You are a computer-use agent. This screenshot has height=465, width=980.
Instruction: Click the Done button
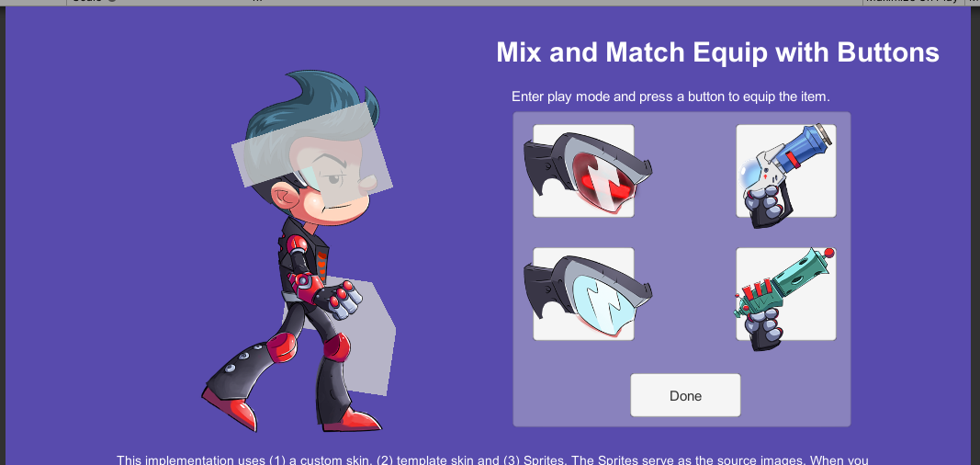click(x=685, y=395)
